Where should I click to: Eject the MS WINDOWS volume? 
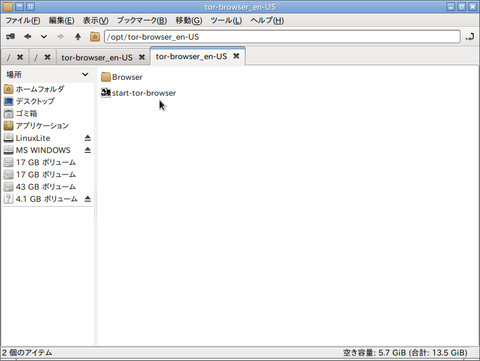pyautogui.click(x=88, y=150)
